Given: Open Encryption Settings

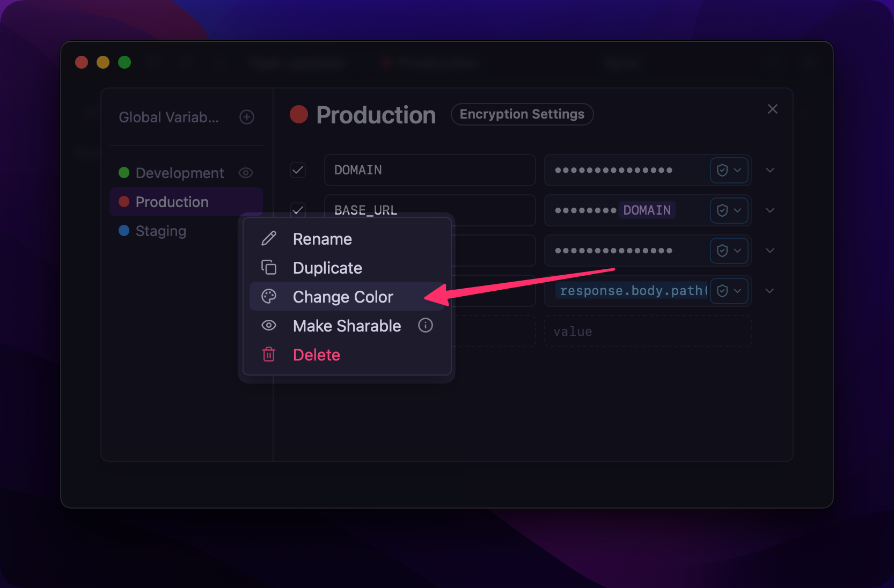Looking at the screenshot, I should [x=522, y=114].
